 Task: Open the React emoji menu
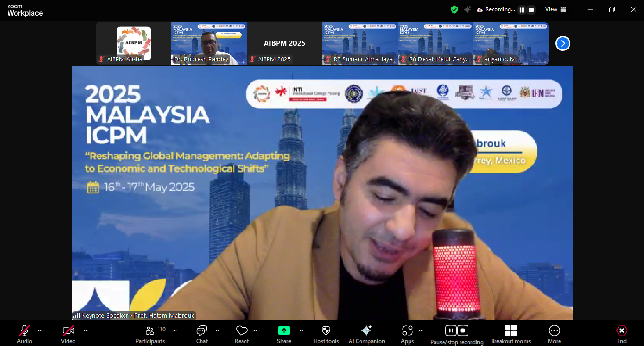pyautogui.click(x=242, y=334)
